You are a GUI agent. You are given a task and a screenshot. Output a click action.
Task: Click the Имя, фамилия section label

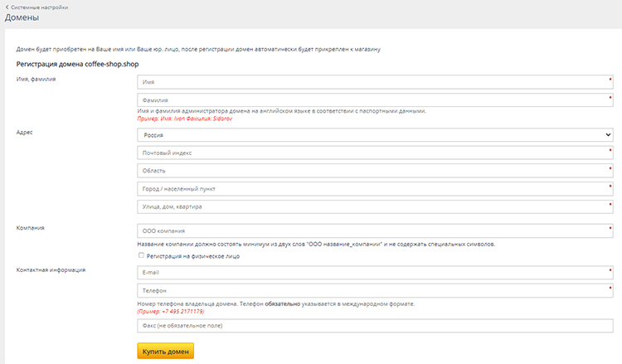pos(36,79)
